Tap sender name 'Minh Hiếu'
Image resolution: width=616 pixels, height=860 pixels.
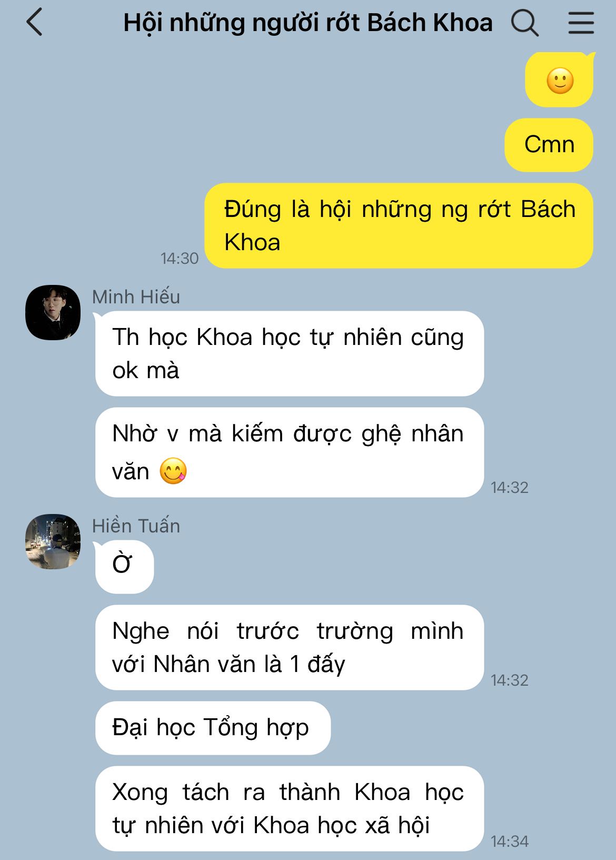136,297
